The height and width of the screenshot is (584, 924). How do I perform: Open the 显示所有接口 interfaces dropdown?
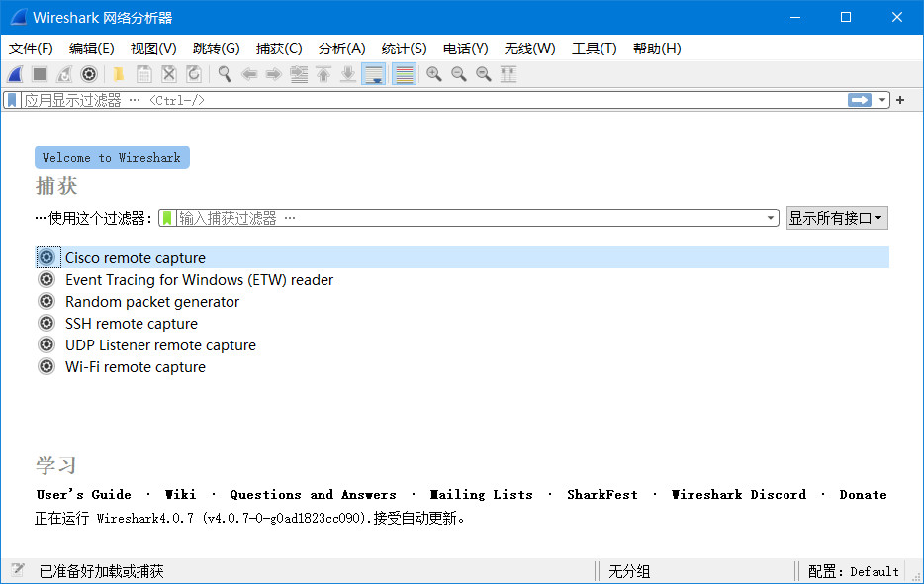837,217
